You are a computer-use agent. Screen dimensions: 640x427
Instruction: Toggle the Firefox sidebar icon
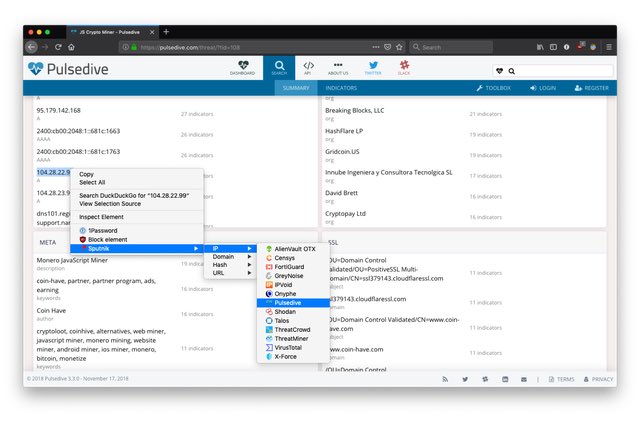pyautogui.click(x=553, y=47)
